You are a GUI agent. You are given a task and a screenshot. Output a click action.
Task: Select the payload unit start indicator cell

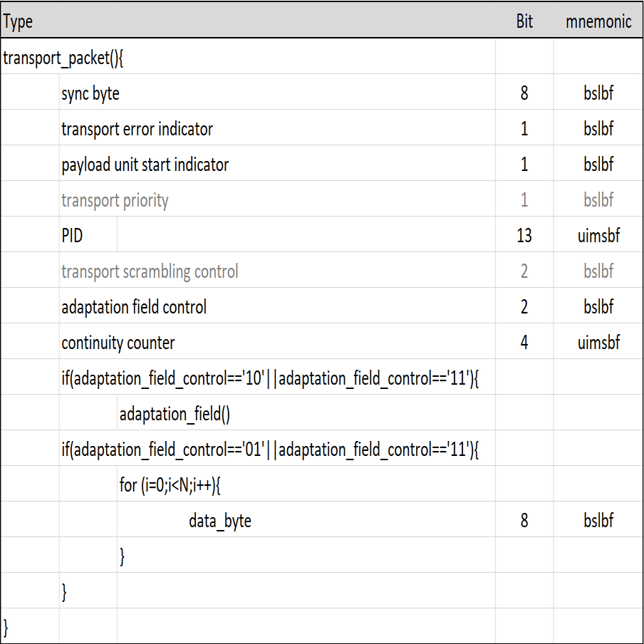[x=145, y=165]
